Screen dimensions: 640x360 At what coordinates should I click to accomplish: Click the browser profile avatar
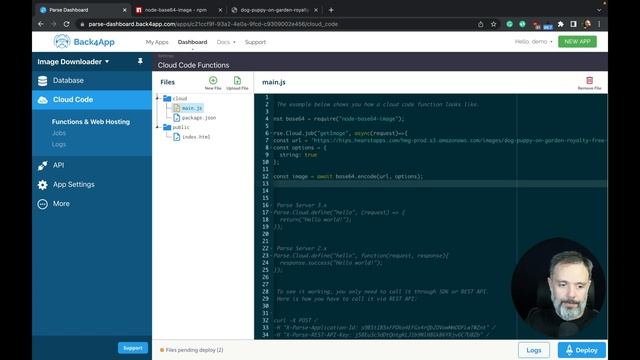[587, 24]
